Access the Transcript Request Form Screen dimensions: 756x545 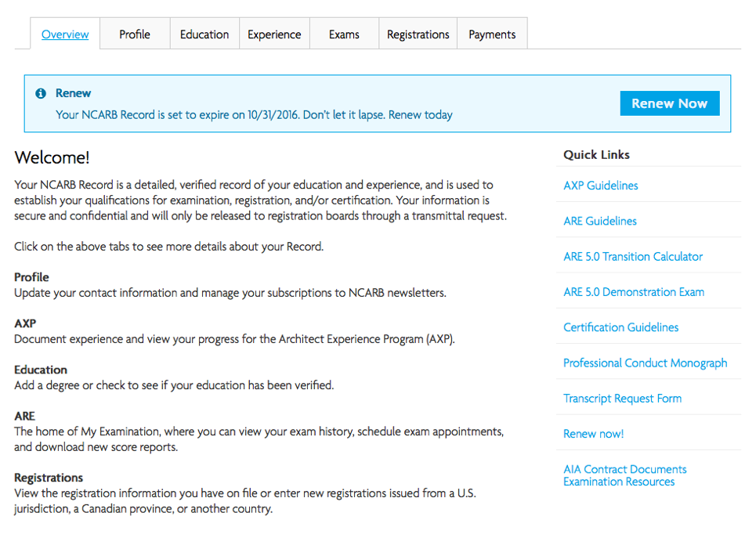coord(621,398)
